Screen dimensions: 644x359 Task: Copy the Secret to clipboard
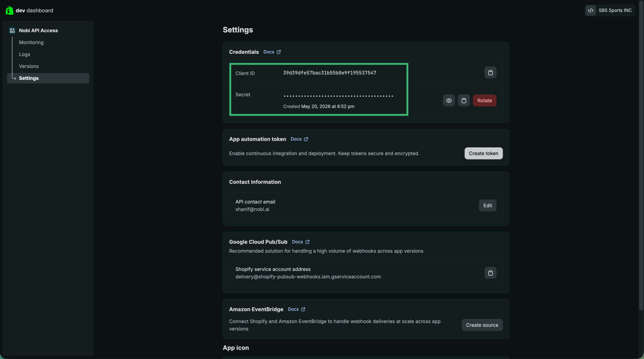[x=464, y=100]
